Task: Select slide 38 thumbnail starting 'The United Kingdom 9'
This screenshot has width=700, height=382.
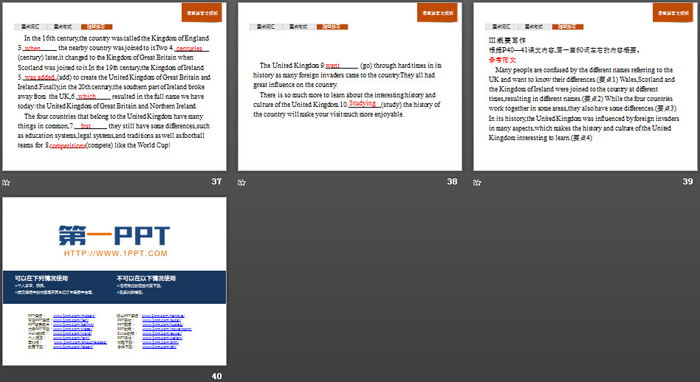Action: [x=350, y=87]
